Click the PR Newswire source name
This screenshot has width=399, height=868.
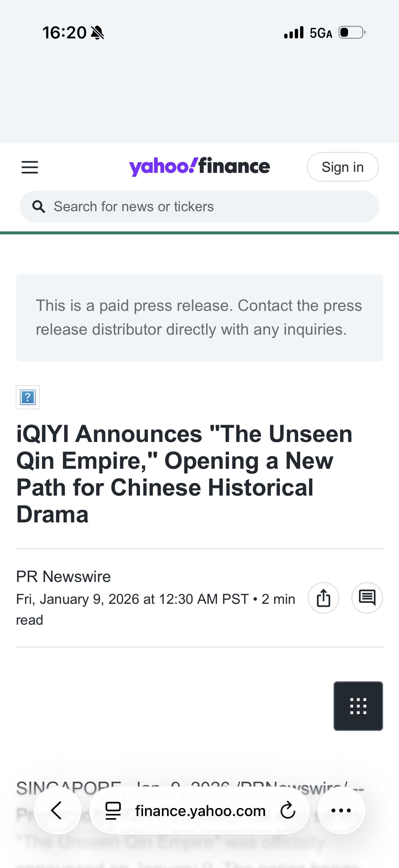click(63, 577)
